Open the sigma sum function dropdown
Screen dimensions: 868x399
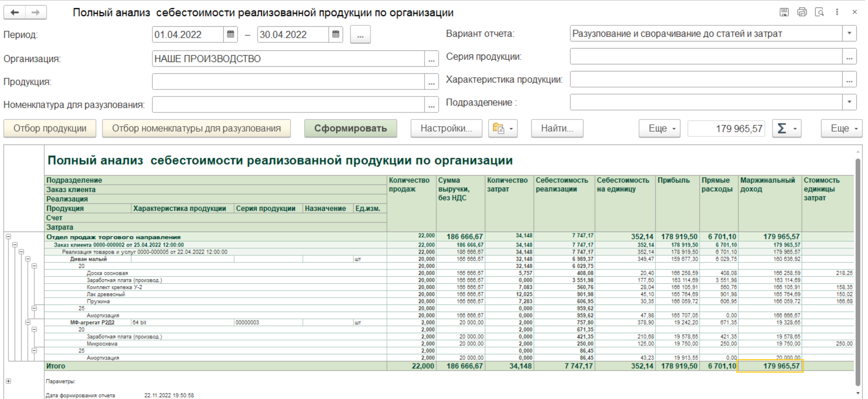click(787, 128)
